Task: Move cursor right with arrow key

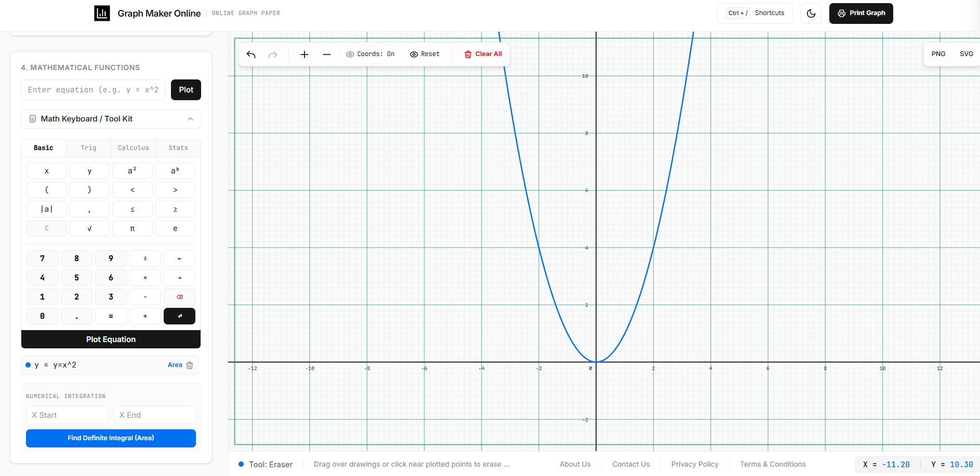Action: [x=179, y=278]
